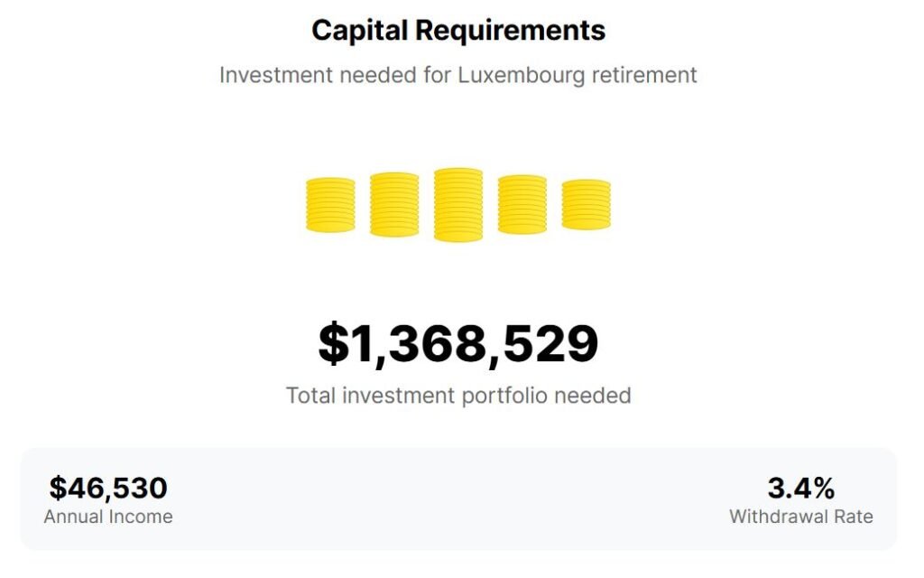This screenshot has height=578, width=924.
Task: Click the fourth coin stack from left
Action: point(522,205)
